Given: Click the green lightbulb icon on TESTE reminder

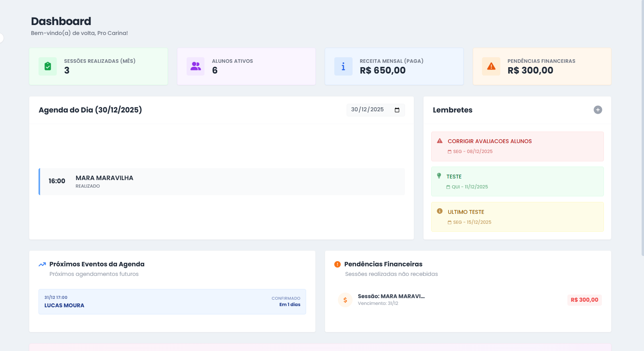Looking at the screenshot, I should click(x=439, y=176).
